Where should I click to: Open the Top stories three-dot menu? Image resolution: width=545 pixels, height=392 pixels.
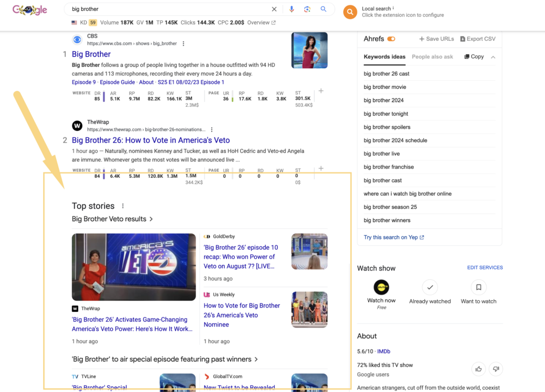click(x=123, y=206)
